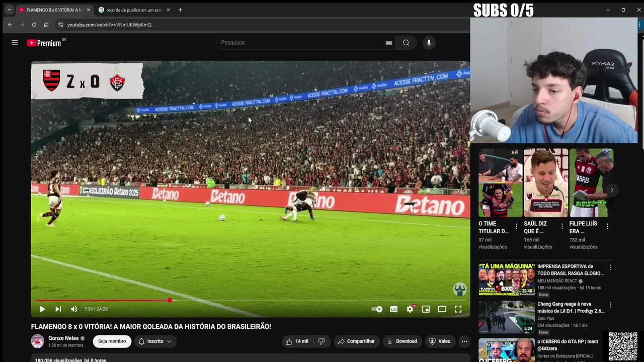Open video settings gear
Image resolution: width=644 pixels, height=362 pixels.
tap(410, 309)
